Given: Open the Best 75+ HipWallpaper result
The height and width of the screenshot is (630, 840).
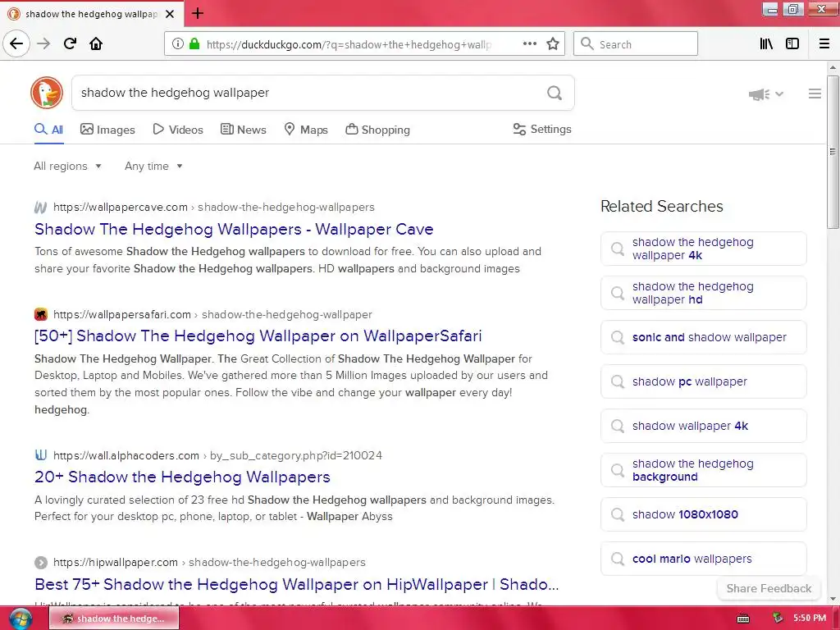Looking at the screenshot, I should coord(296,584).
